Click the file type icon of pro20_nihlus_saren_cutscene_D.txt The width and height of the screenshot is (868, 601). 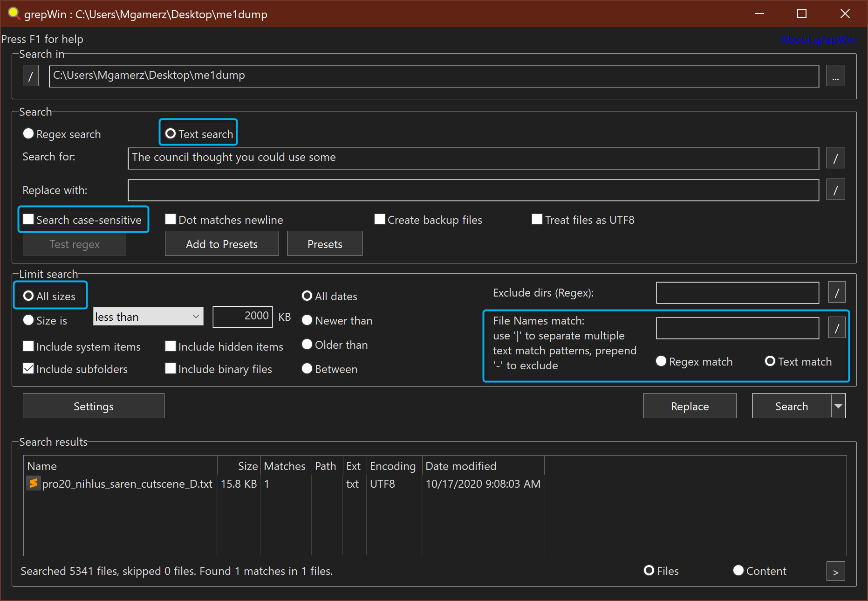[33, 484]
